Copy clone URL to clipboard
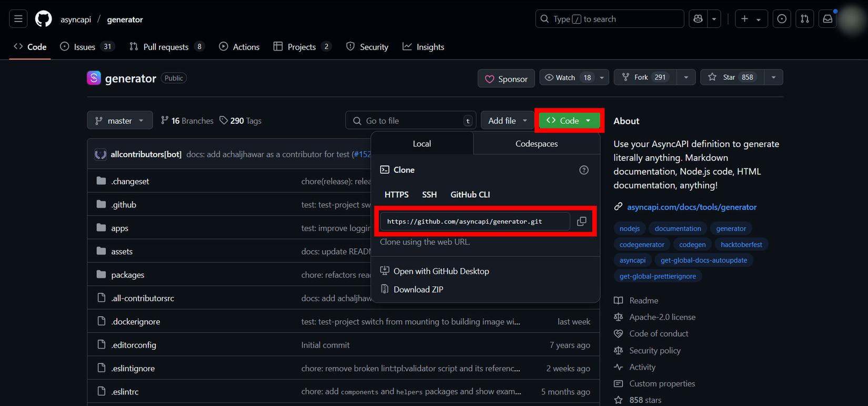 [x=582, y=222]
